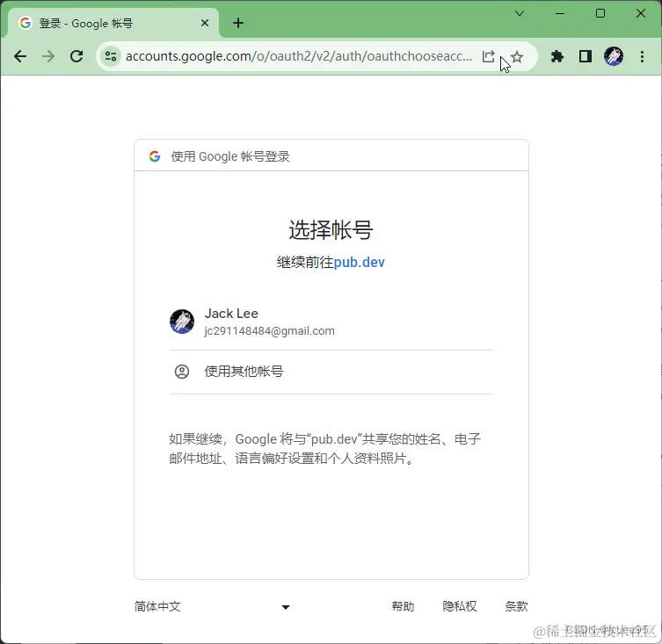Click Jack Lee's profile avatar picture

click(x=182, y=322)
